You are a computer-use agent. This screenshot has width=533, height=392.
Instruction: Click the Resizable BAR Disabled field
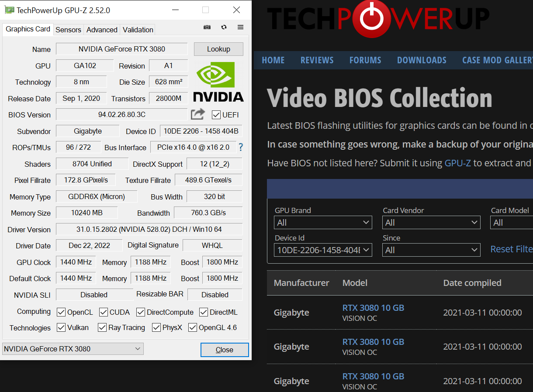tap(215, 295)
